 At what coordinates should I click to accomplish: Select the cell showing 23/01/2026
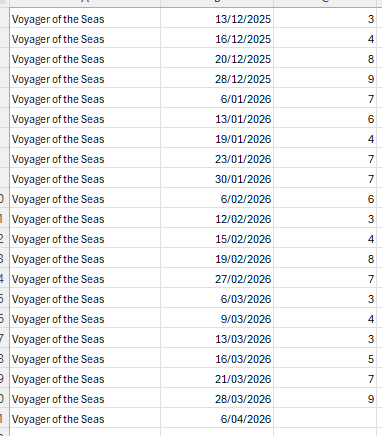pyautogui.click(x=217, y=158)
